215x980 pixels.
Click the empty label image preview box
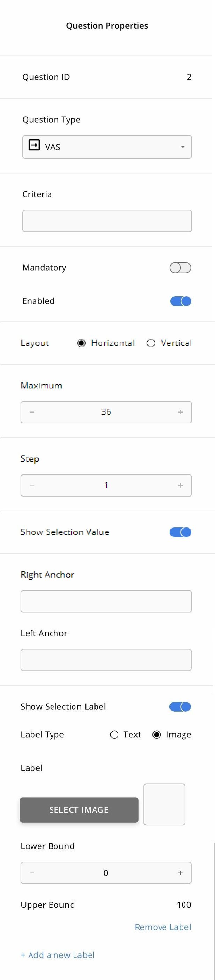tap(164, 804)
